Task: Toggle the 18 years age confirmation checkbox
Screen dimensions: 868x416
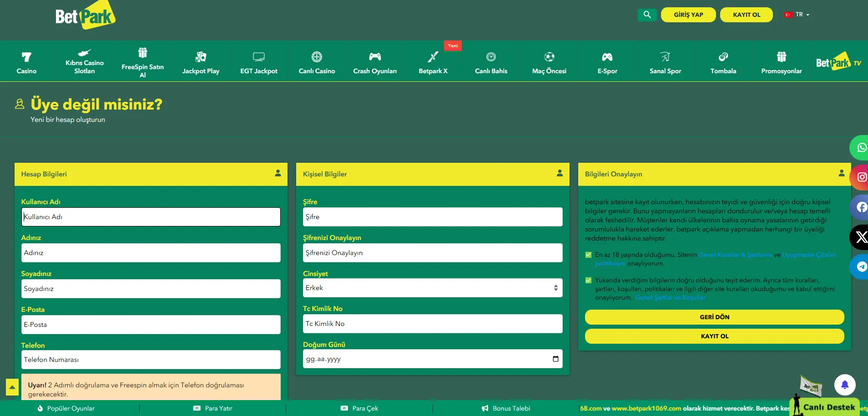Action: [588, 255]
